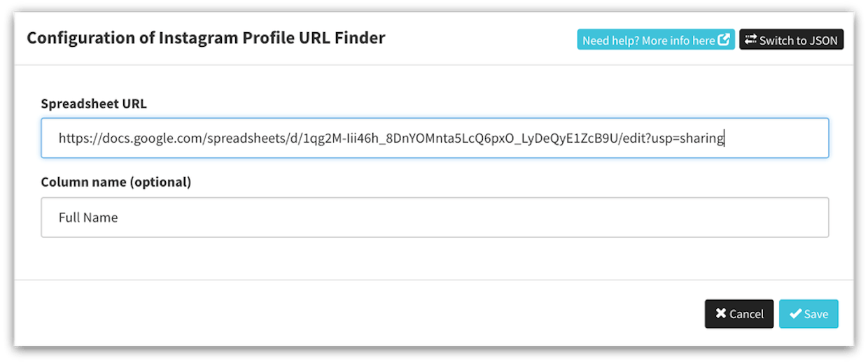The height and width of the screenshot is (363, 868).
Task: Click the external-link icon on the help button
Action: click(724, 40)
